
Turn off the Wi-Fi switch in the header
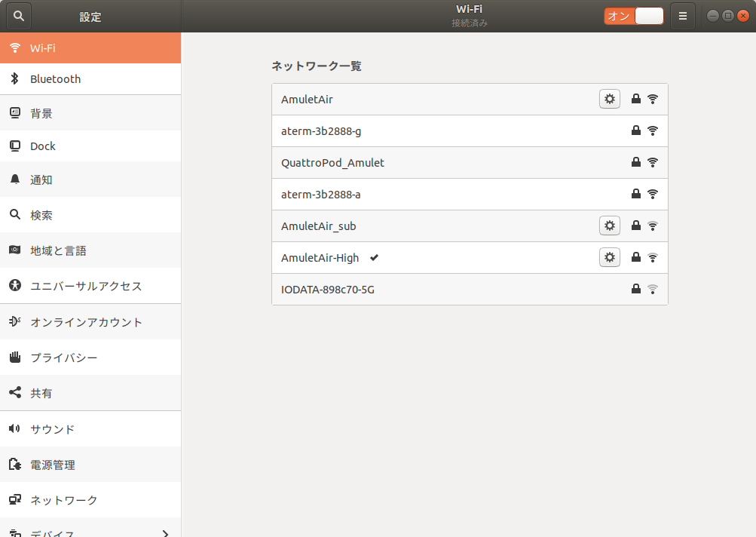(634, 16)
